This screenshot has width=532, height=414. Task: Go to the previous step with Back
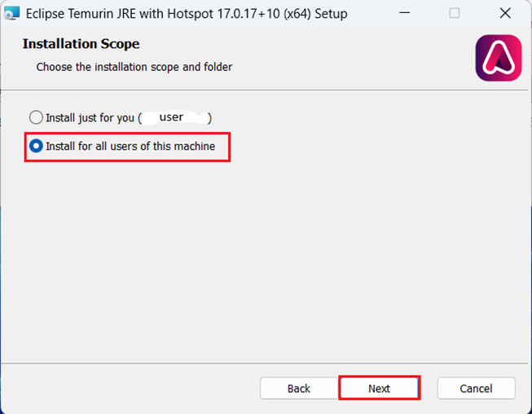pos(299,388)
